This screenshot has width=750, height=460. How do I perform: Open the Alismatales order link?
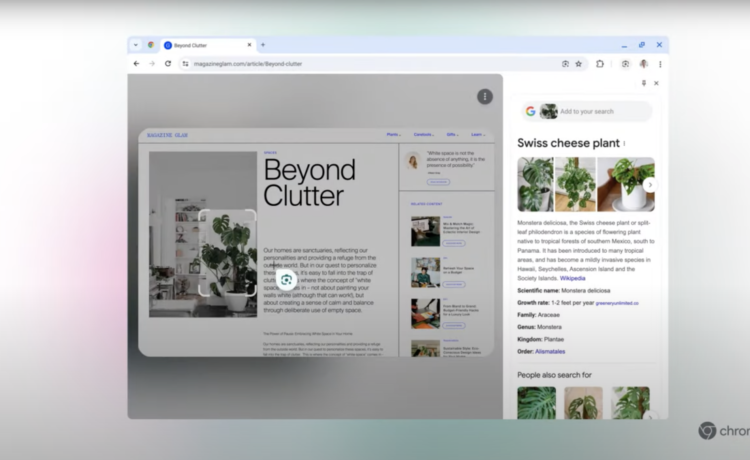click(x=550, y=351)
